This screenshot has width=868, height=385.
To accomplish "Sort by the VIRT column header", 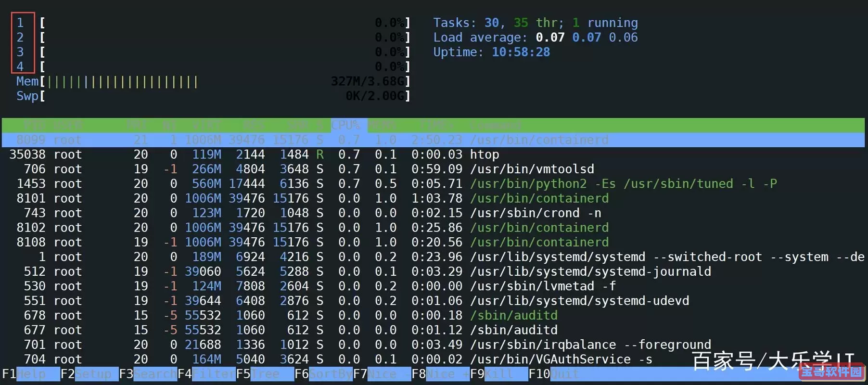I will coord(207,125).
